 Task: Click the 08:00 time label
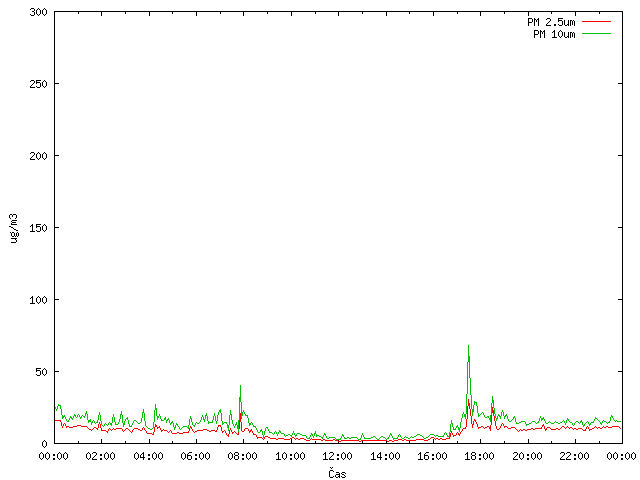242,456
